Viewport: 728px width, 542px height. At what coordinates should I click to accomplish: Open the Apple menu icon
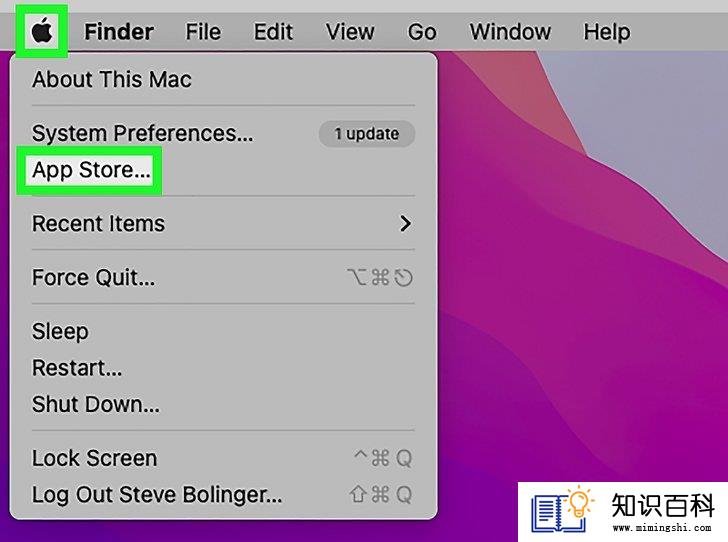(42, 32)
